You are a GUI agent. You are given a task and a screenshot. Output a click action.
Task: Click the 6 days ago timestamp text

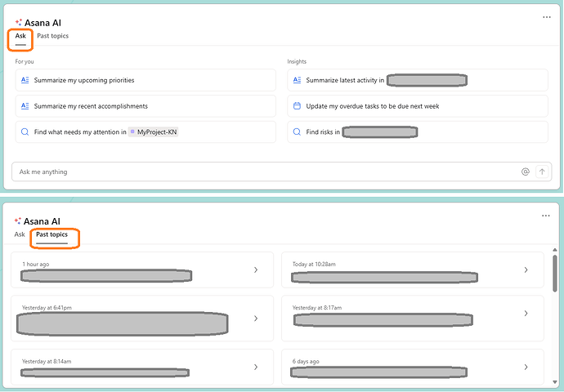[306, 362]
